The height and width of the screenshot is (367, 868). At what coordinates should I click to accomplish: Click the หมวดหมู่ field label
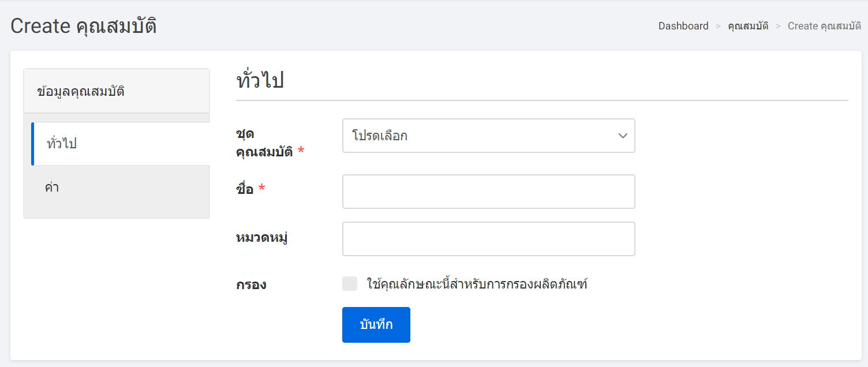pyautogui.click(x=262, y=237)
